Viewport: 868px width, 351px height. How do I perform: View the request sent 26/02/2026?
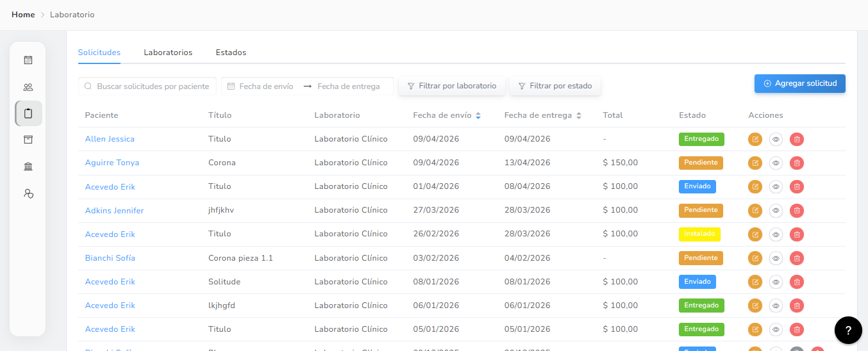[x=776, y=234]
